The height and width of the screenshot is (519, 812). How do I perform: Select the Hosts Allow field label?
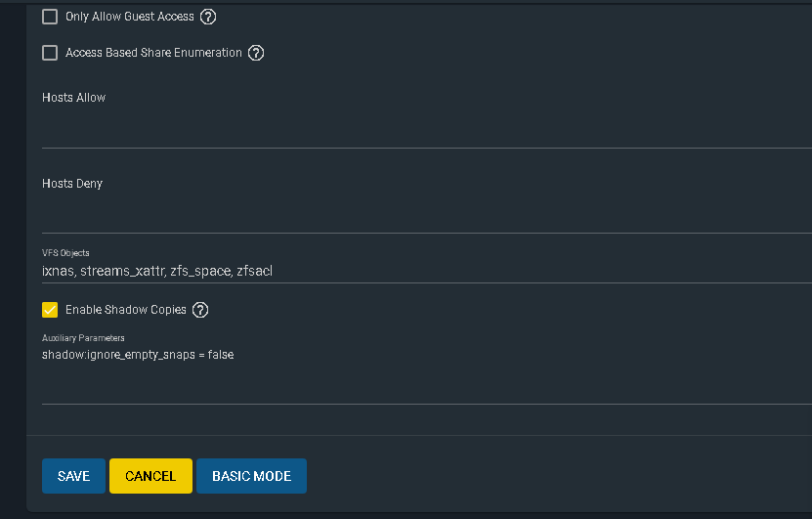point(73,98)
